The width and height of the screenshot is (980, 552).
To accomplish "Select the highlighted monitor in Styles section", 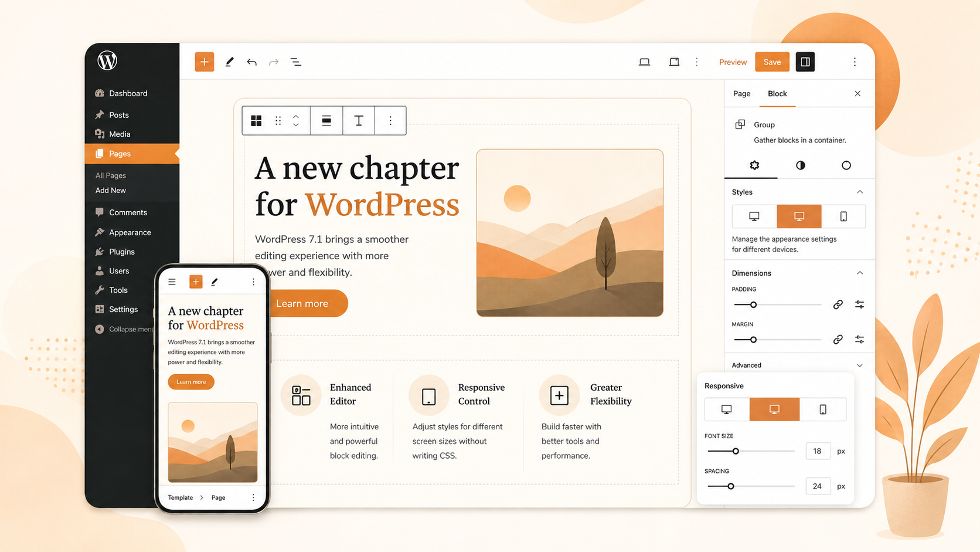I will coord(799,216).
